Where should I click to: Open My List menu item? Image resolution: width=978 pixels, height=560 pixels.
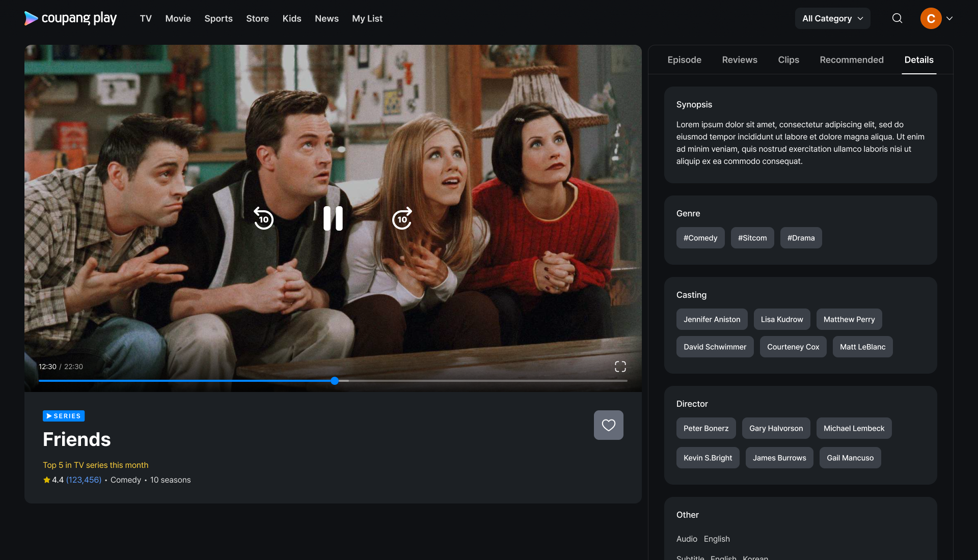click(x=367, y=18)
